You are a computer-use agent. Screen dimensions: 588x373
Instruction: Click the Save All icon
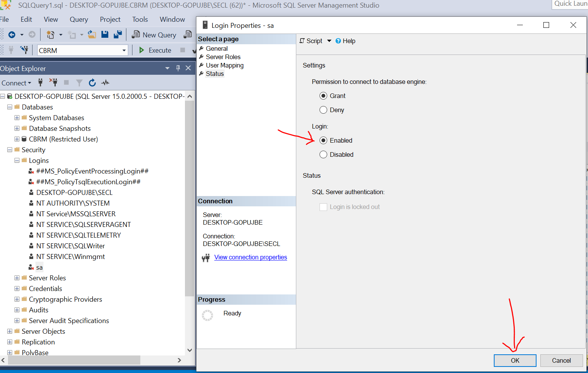[118, 35]
